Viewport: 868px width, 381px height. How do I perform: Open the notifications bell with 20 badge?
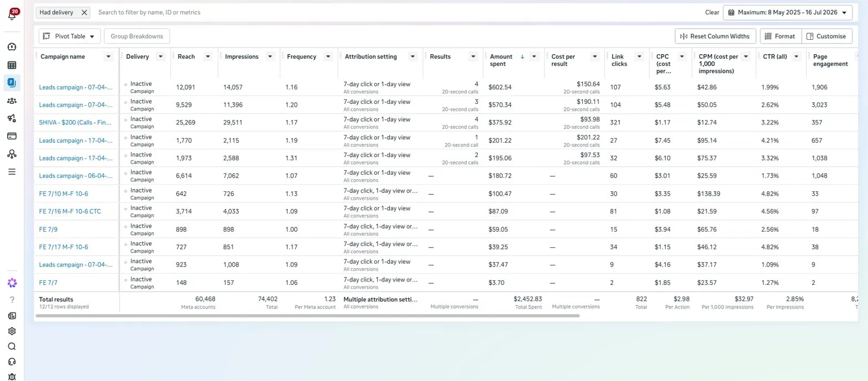pos(12,15)
